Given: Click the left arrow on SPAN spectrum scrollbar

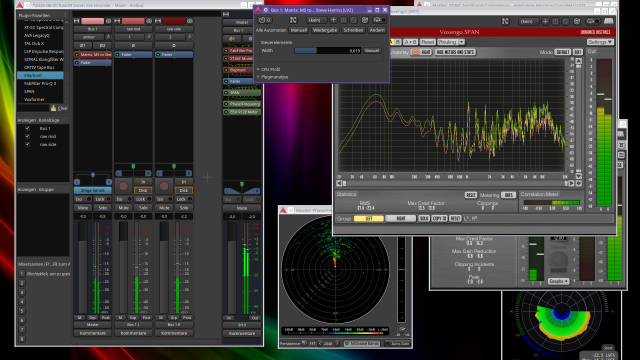Looking at the screenshot, I should pyautogui.click(x=339, y=184).
